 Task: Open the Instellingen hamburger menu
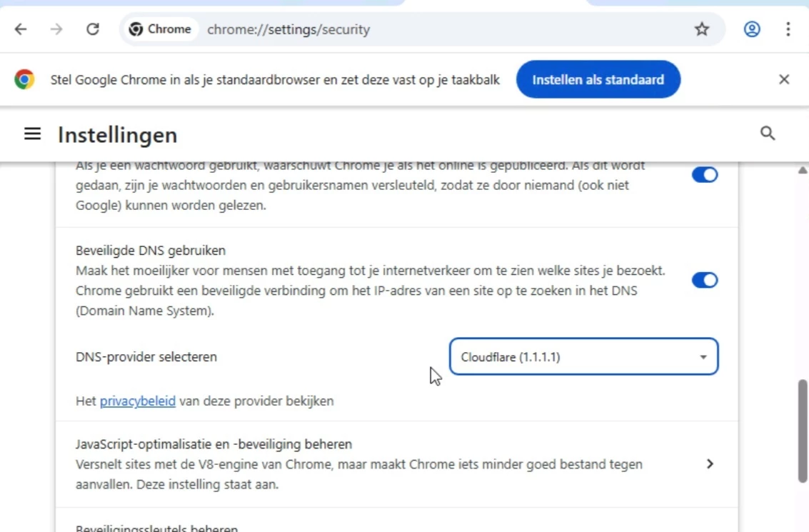tap(33, 134)
